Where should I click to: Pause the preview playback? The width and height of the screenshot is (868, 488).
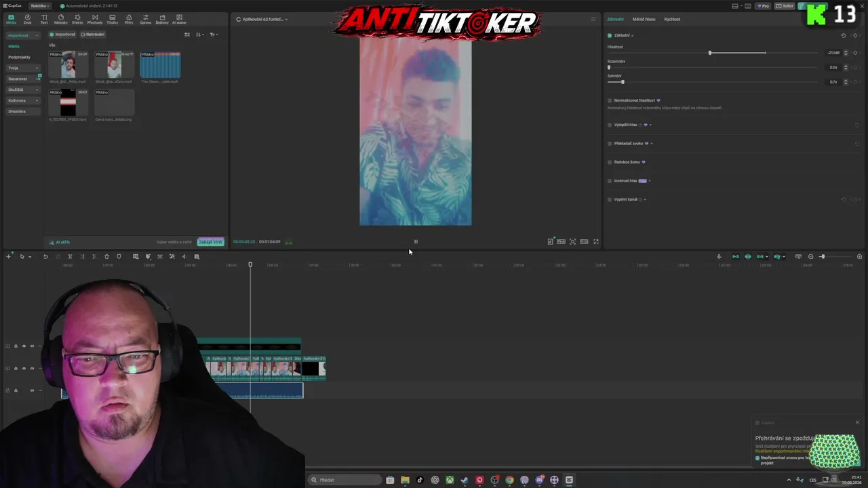416,242
